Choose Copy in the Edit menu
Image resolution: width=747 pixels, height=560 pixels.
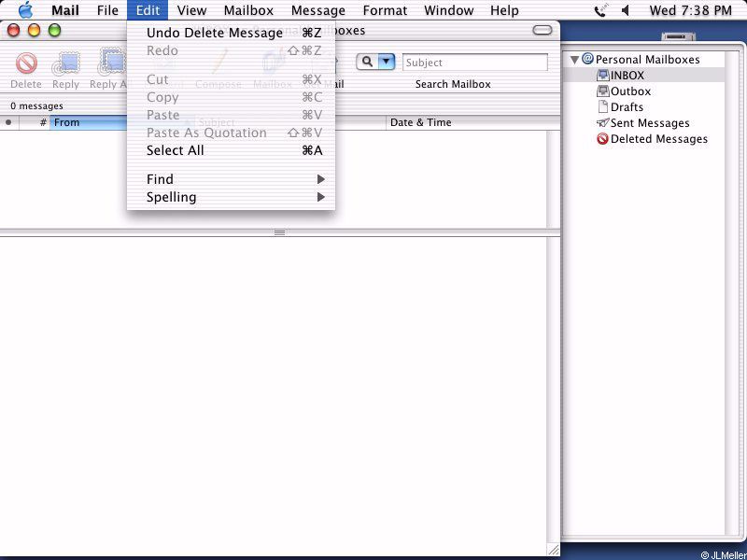click(x=231, y=97)
